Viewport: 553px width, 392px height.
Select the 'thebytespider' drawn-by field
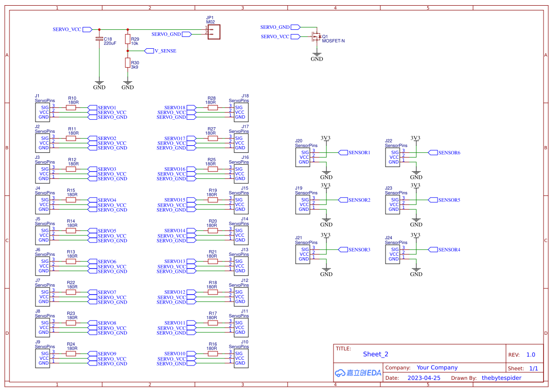[501, 378]
